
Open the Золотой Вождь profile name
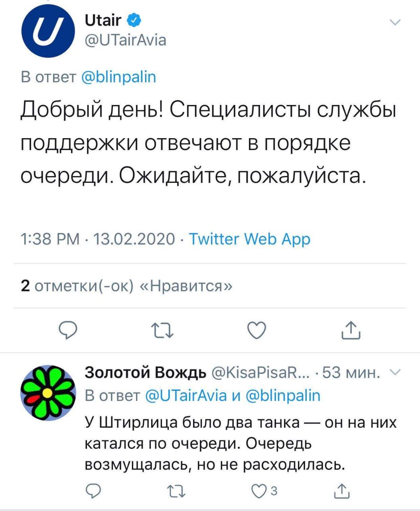click(x=146, y=372)
